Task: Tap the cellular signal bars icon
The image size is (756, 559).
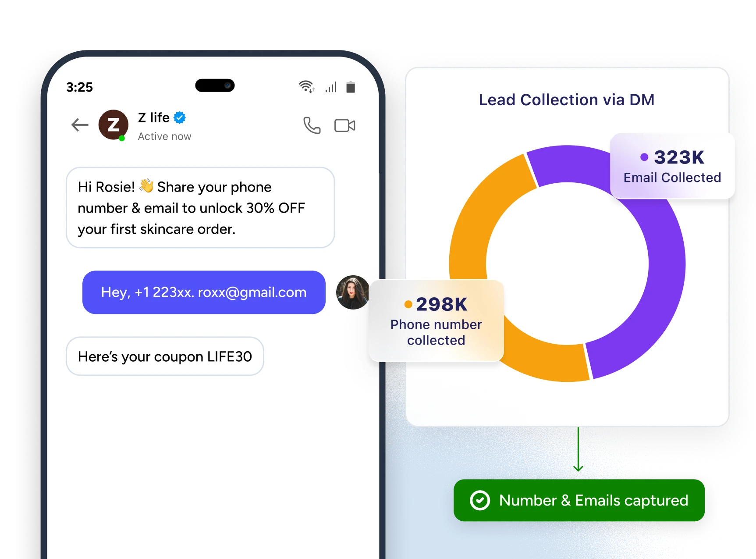Action: 331,87
